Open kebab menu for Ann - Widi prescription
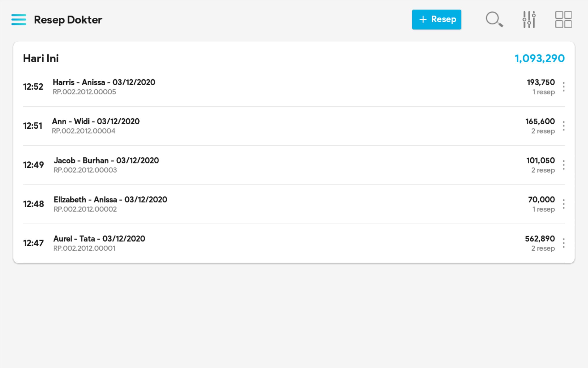The image size is (588, 368). pos(564,126)
